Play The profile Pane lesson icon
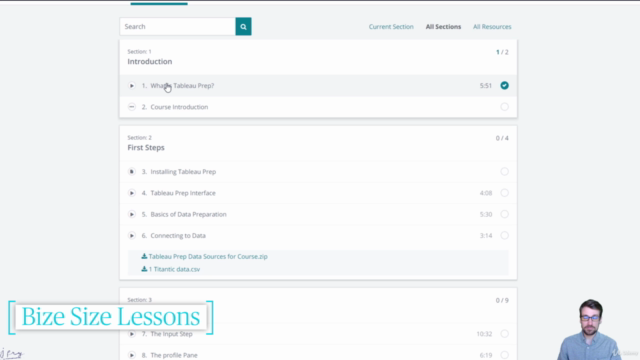The image size is (640, 360). click(x=131, y=355)
